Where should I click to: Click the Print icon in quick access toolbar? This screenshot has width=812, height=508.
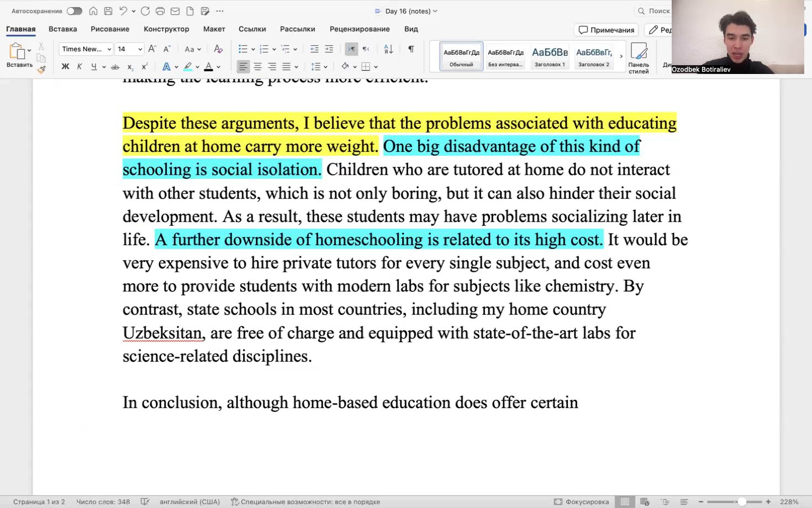point(159,10)
